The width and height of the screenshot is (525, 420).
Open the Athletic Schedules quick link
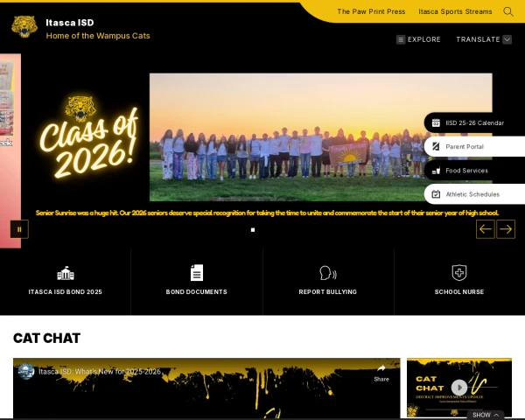(474, 194)
